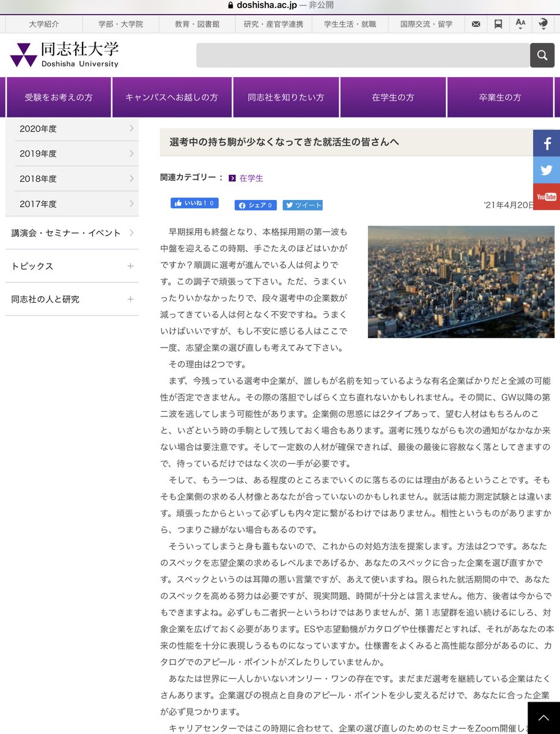This screenshot has width=560, height=734.
Task: Go to page top arrow button
Action: point(543,718)
